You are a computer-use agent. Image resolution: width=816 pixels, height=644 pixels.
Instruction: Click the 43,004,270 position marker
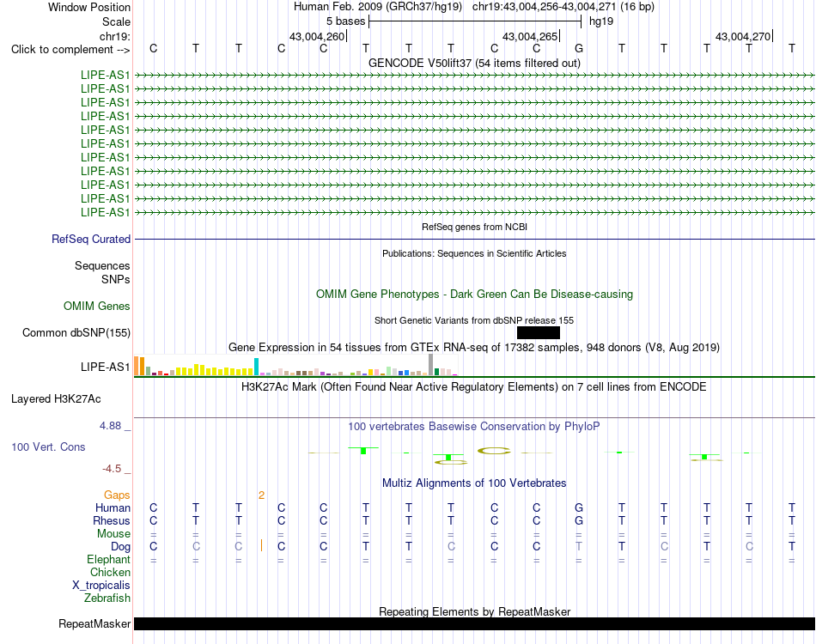743,36
